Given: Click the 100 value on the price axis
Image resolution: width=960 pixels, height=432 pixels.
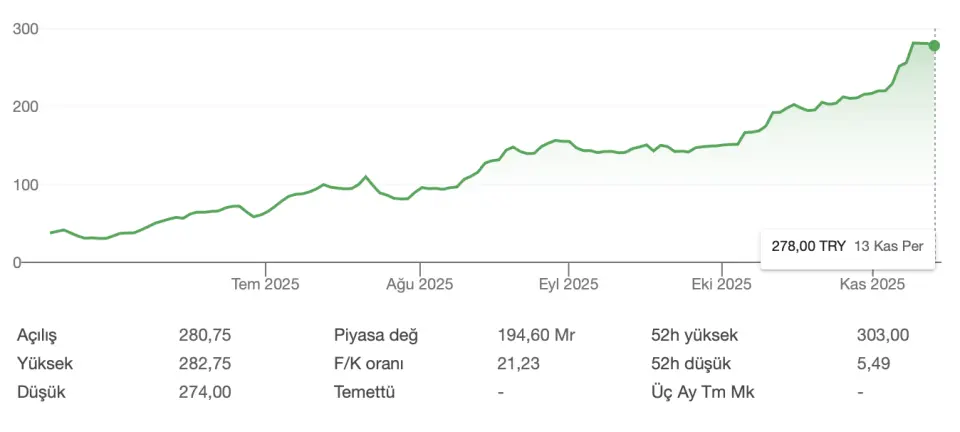Looking at the screenshot, I should click(x=25, y=184).
